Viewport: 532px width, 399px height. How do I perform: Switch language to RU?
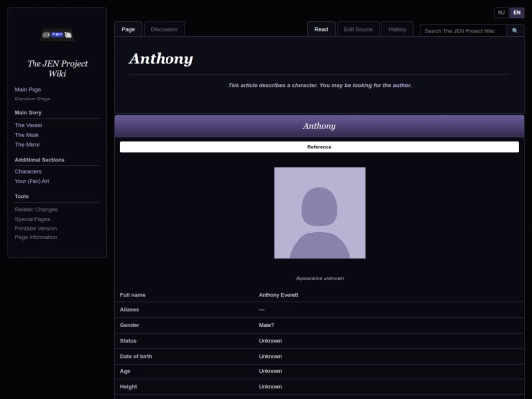pyautogui.click(x=501, y=13)
